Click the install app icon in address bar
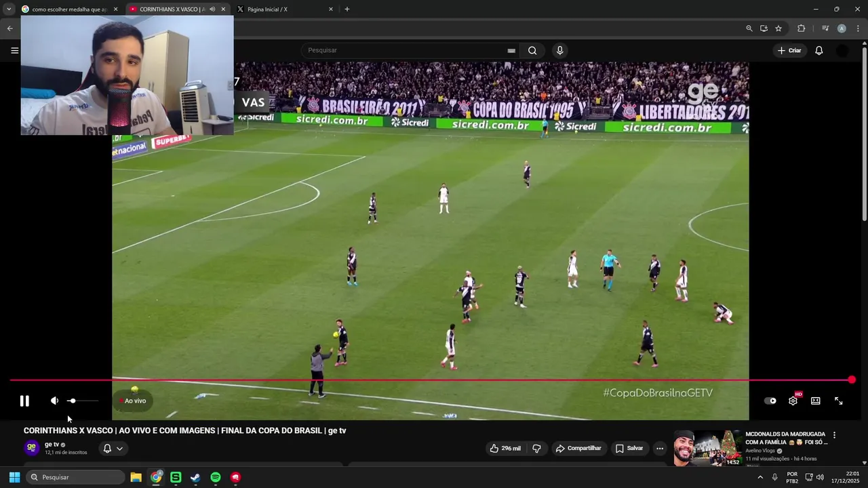The height and width of the screenshot is (488, 868). tap(764, 28)
